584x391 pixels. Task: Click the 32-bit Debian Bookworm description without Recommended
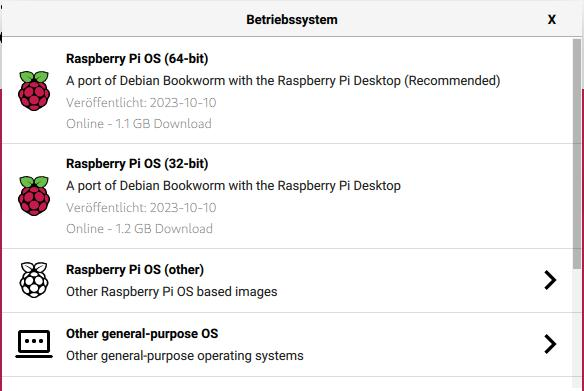[x=233, y=185]
